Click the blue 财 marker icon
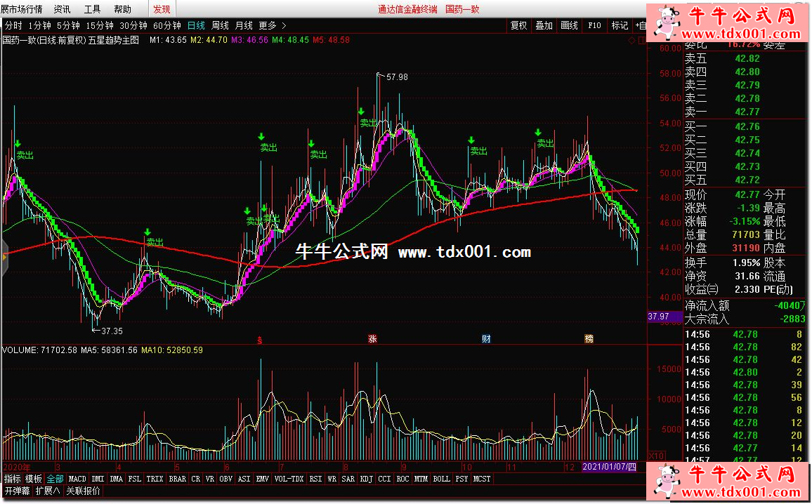 [x=486, y=339]
